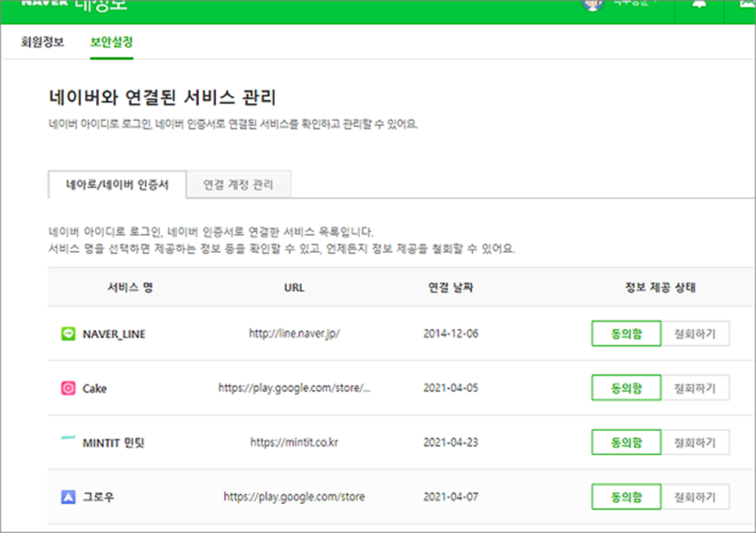Viewport: 756px width, 533px height.
Task: Click URL http://line.naver.jp/
Action: point(295,334)
